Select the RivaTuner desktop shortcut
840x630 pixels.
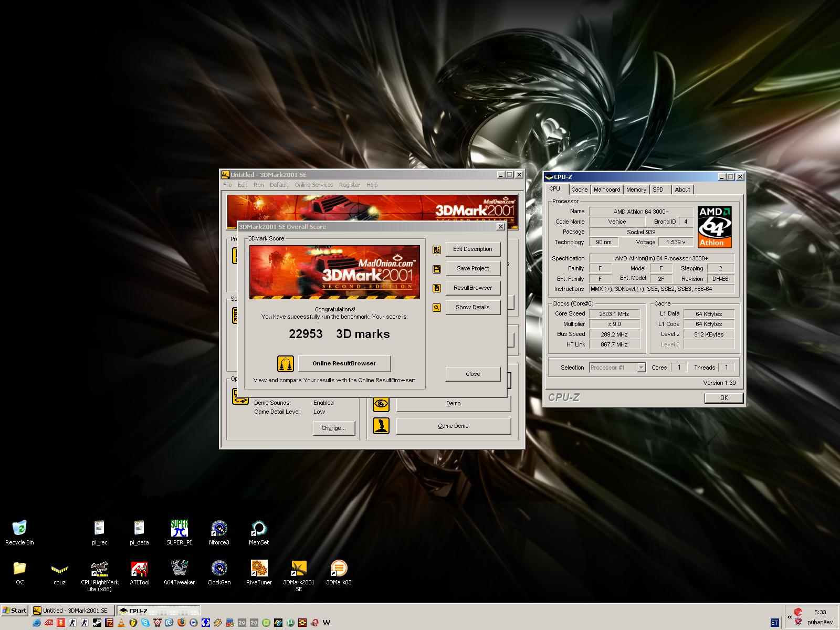[x=259, y=572]
